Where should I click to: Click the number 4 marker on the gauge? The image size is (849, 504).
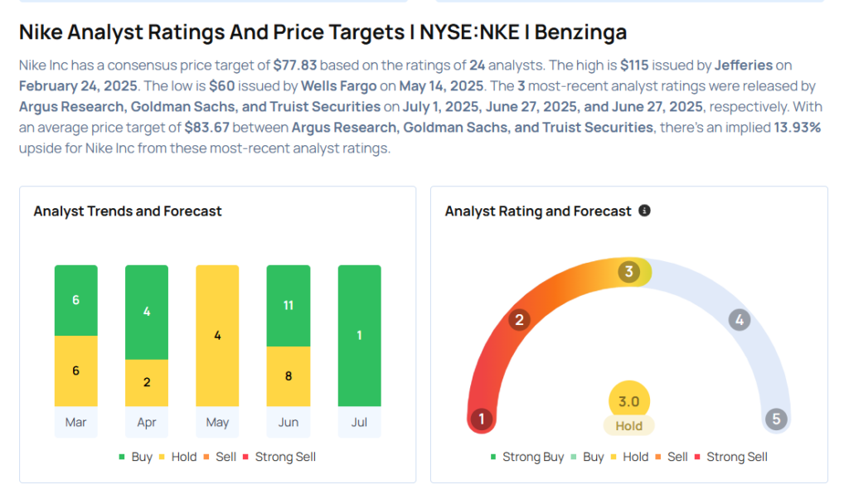[x=739, y=320]
